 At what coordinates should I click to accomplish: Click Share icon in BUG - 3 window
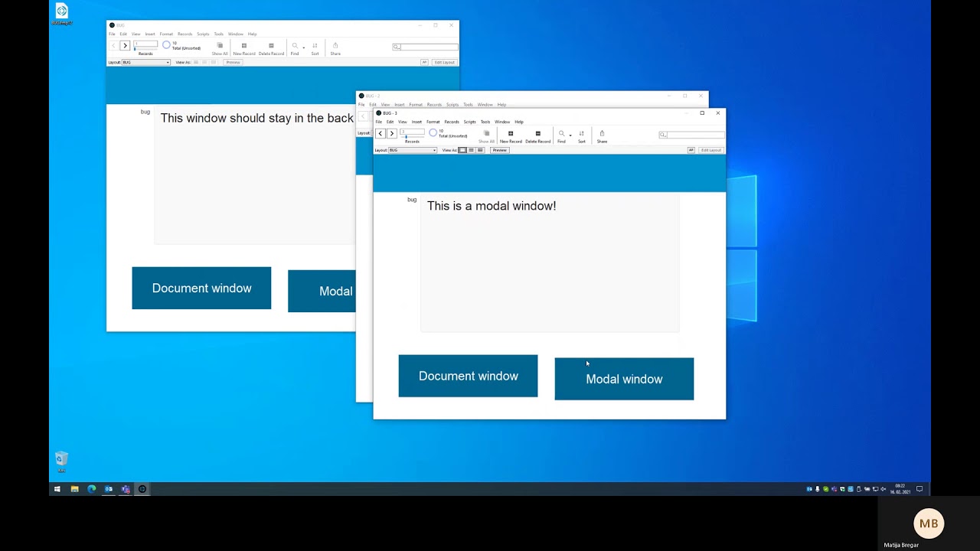point(602,133)
